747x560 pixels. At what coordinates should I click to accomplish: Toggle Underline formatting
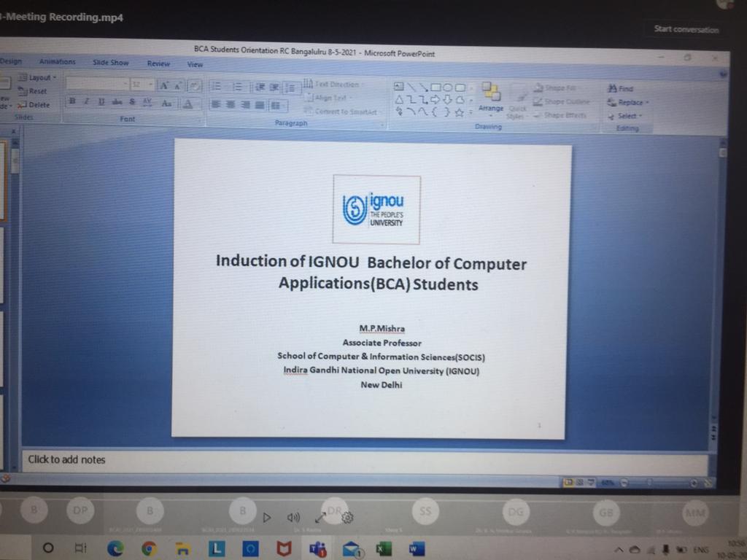101,101
